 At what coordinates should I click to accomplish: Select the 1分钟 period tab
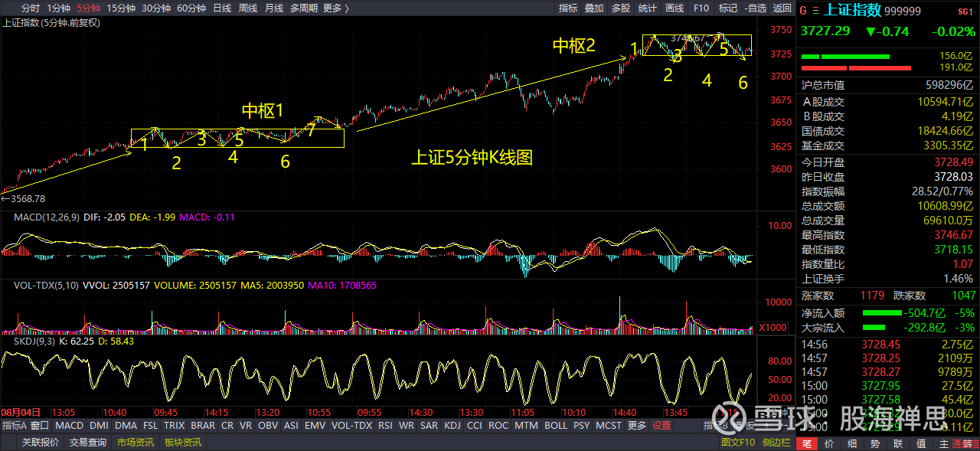58,8
